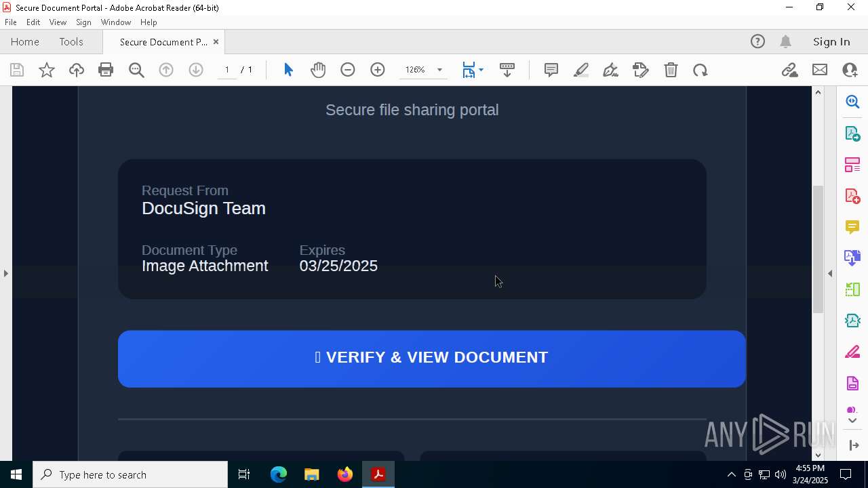Go to previous page arrow
This screenshot has width=868, height=488.
pyautogui.click(x=166, y=70)
